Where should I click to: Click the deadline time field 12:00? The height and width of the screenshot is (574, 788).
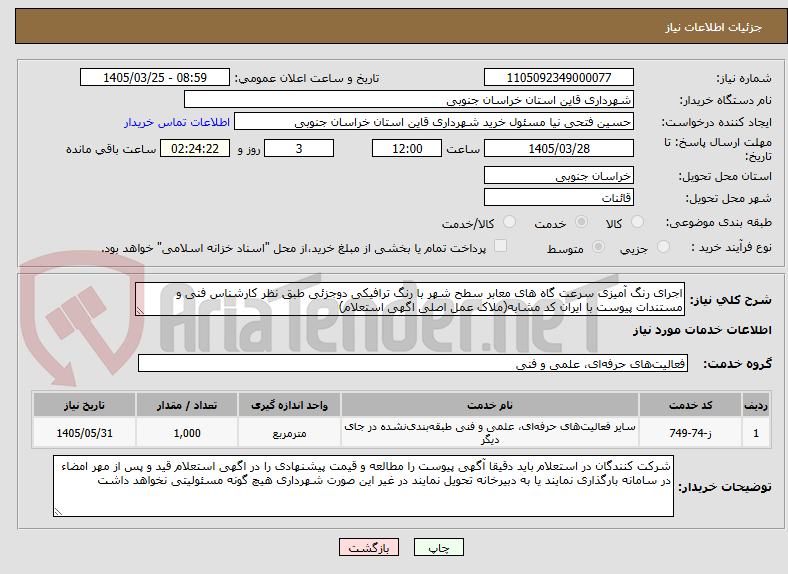click(407, 148)
